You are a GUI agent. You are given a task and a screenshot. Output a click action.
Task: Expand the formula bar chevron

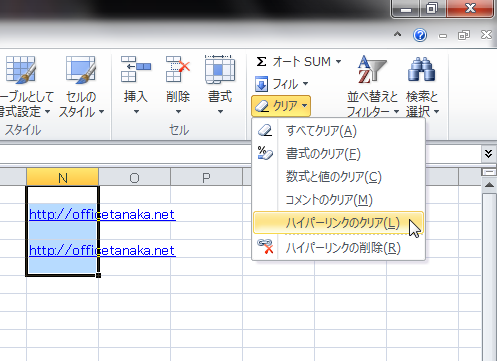click(488, 154)
